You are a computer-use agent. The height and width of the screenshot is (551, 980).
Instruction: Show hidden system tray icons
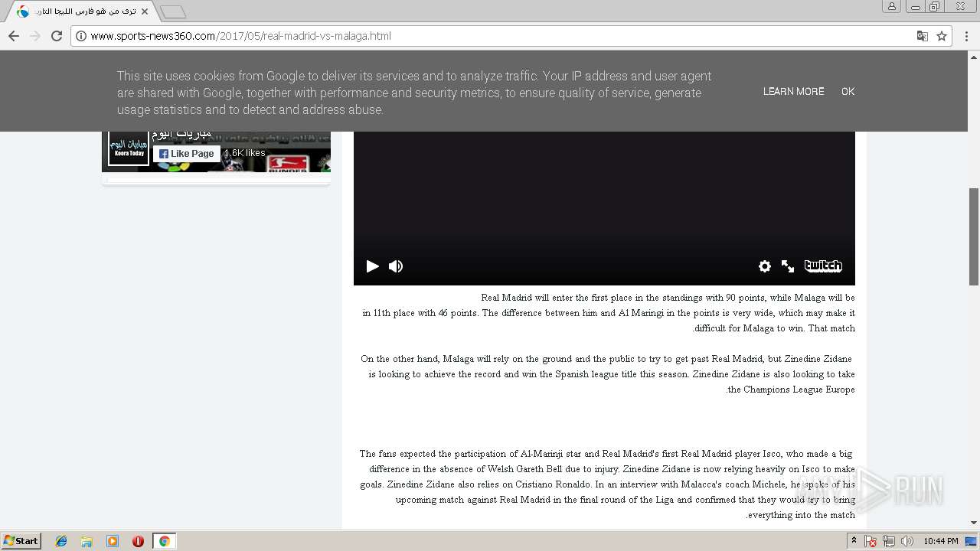click(x=854, y=541)
